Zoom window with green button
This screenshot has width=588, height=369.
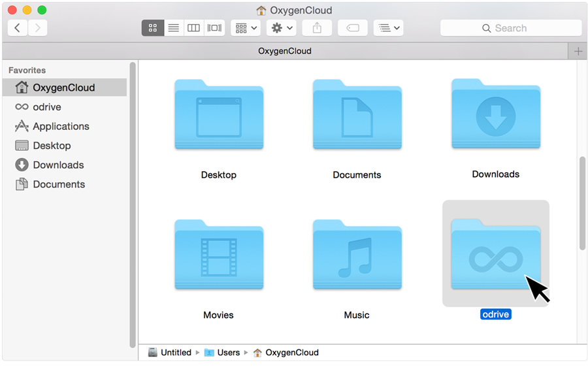tap(42, 10)
